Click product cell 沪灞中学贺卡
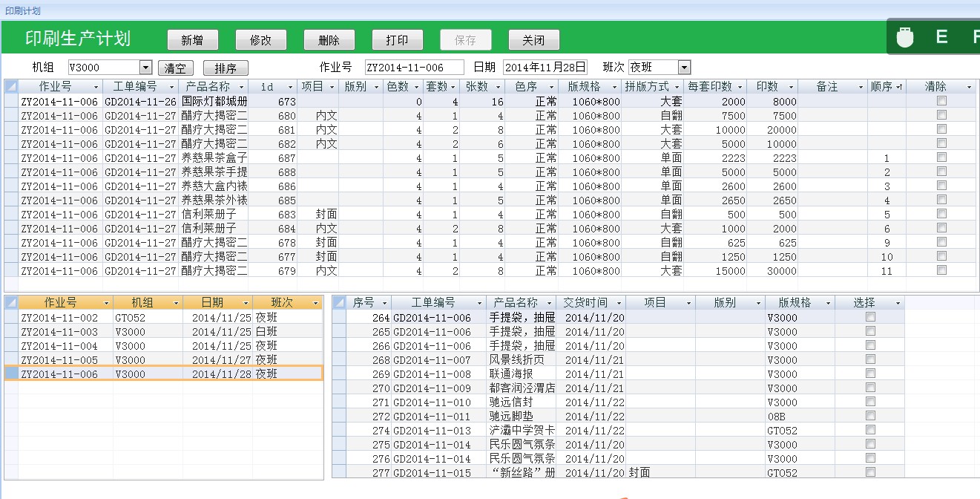 pos(522,430)
